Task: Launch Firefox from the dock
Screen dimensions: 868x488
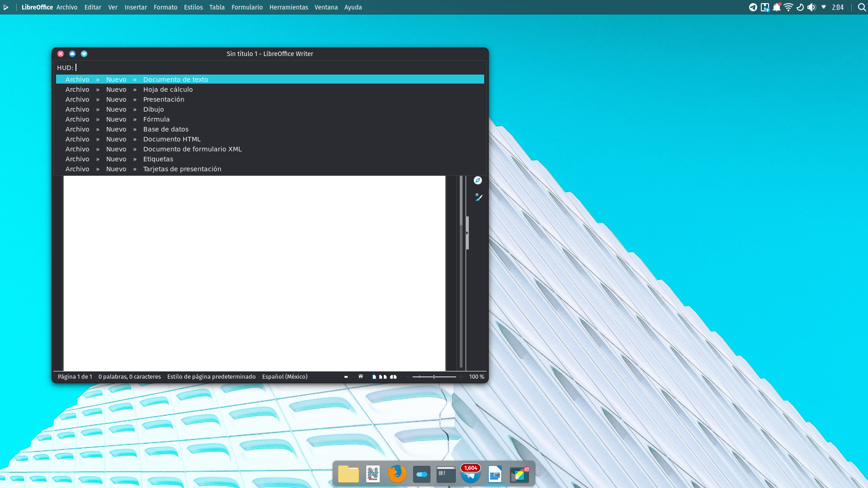Action: click(x=397, y=474)
